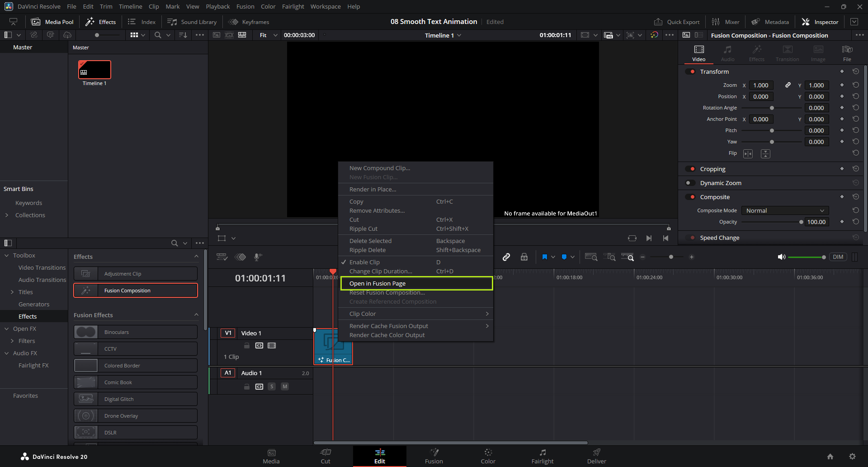868x467 pixels.
Task: Choose Render in Place from context menu
Action: click(x=373, y=190)
